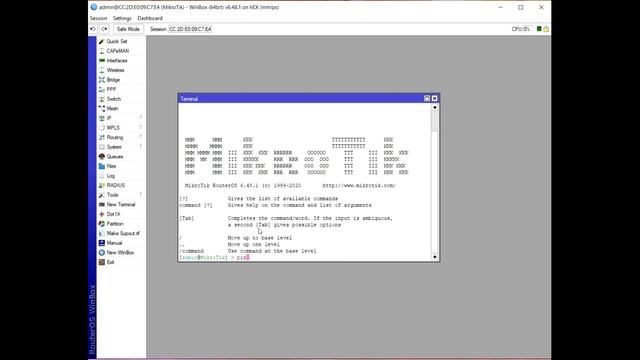Expand the Tools submenu arrow
640x360 pixels.
(x=141, y=195)
